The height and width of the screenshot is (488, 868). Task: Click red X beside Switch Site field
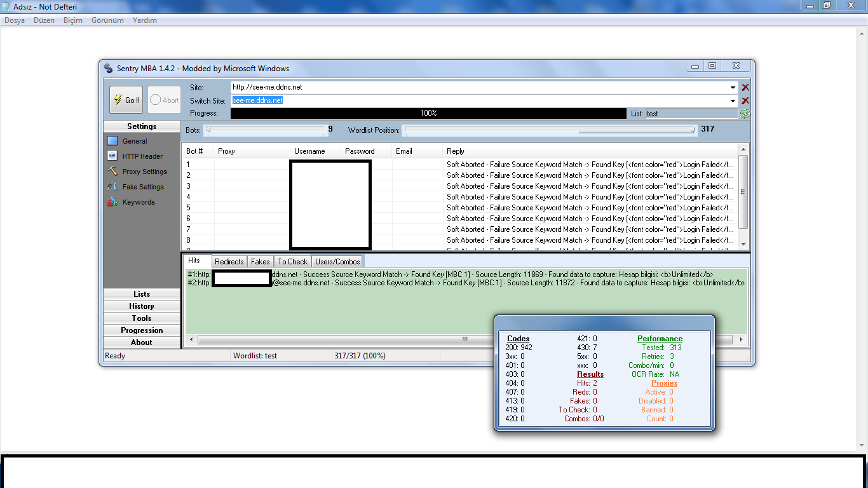click(x=745, y=100)
